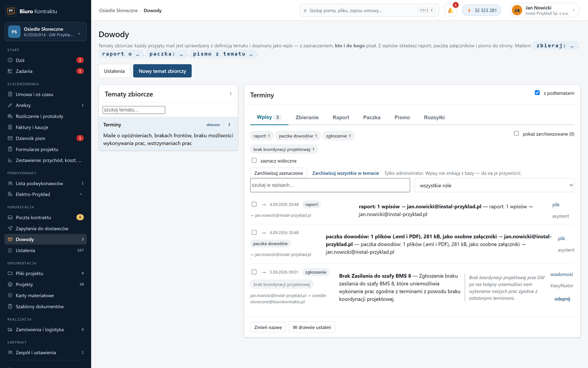
Task: Click 'Zarchiwizuj wszystkie w temacie' link
Action: tap(345, 173)
